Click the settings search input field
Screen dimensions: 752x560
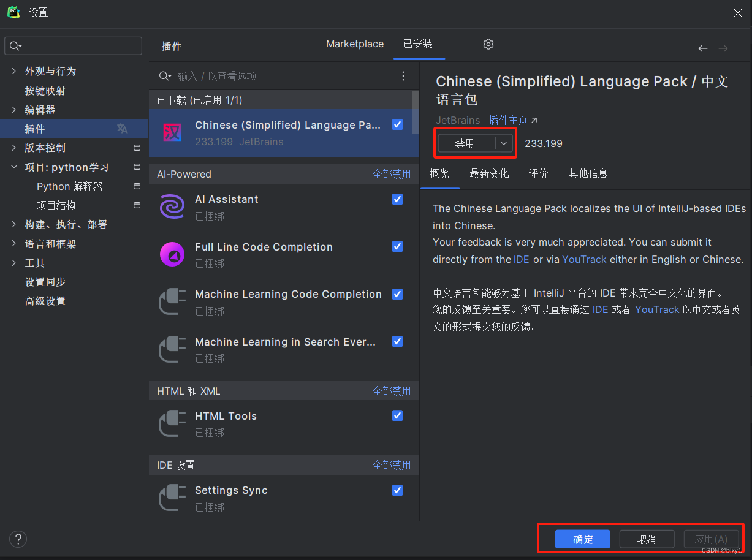73,45
